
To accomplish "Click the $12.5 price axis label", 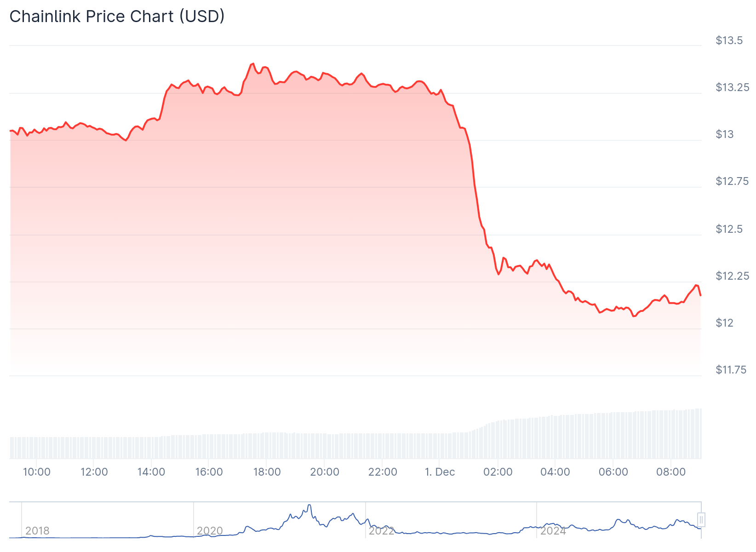I will 729,229.
